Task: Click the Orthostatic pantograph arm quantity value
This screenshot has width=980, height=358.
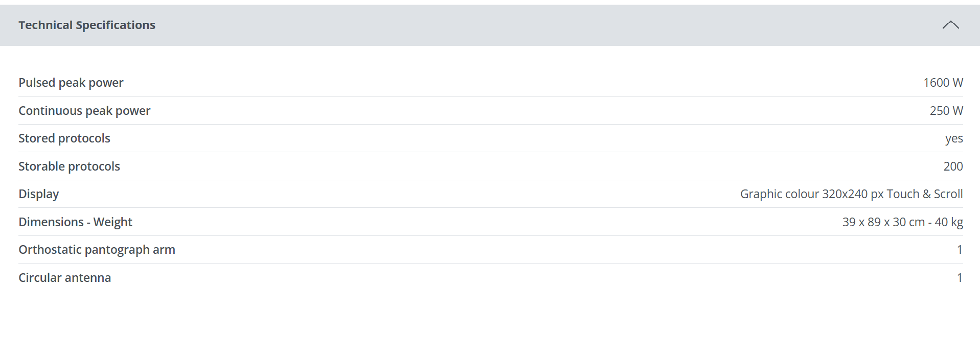Action: [x=960, y=250]
